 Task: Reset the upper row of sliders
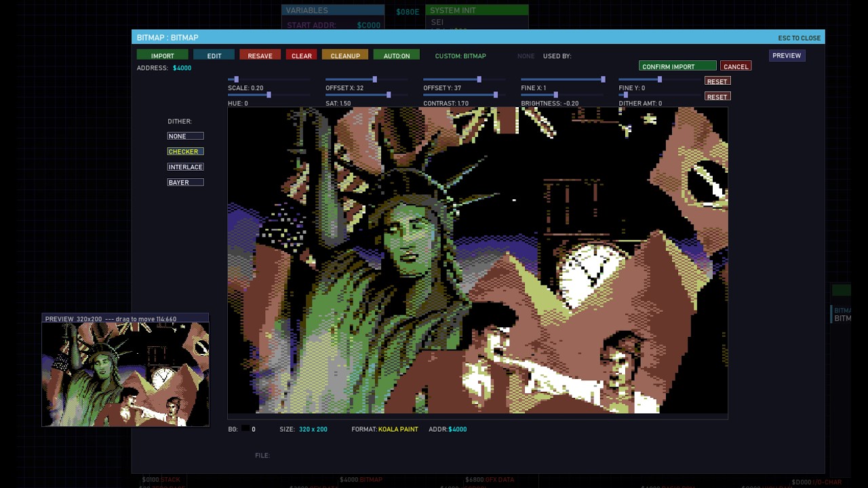(x=717, y=81)
